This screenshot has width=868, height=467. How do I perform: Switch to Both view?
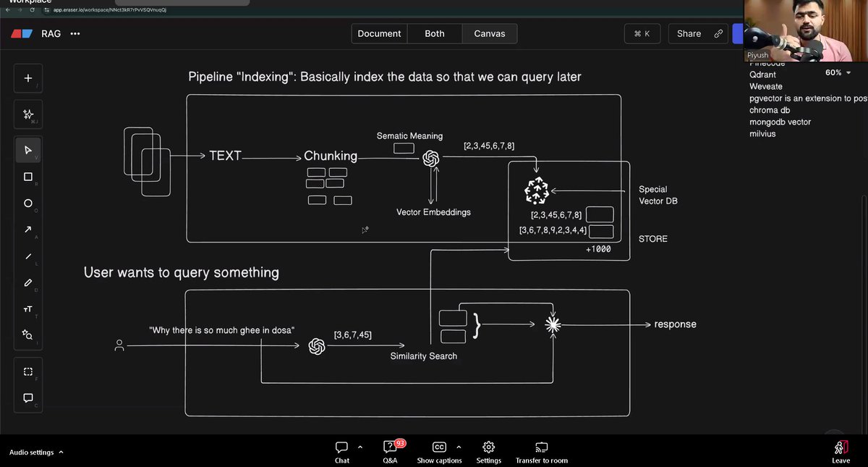(435, 33)
